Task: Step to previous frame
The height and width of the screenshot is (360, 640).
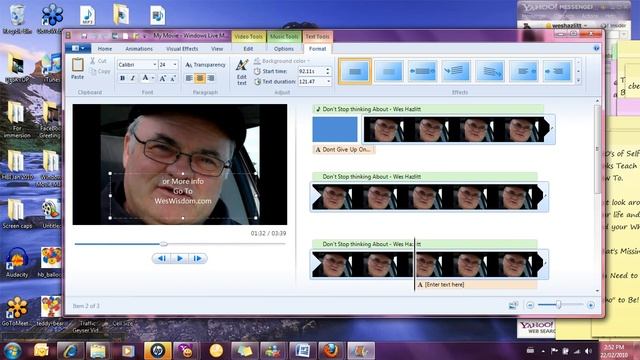Action: click(162, 258)
